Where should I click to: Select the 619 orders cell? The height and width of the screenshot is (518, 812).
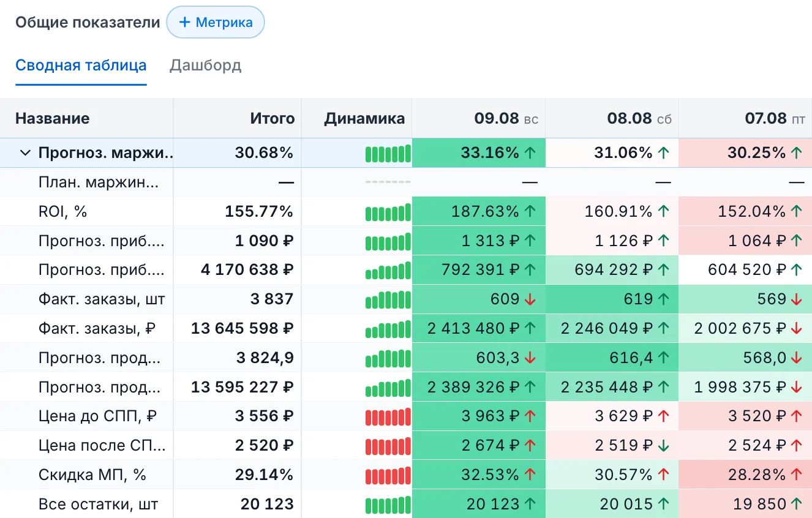click(612, 299)
